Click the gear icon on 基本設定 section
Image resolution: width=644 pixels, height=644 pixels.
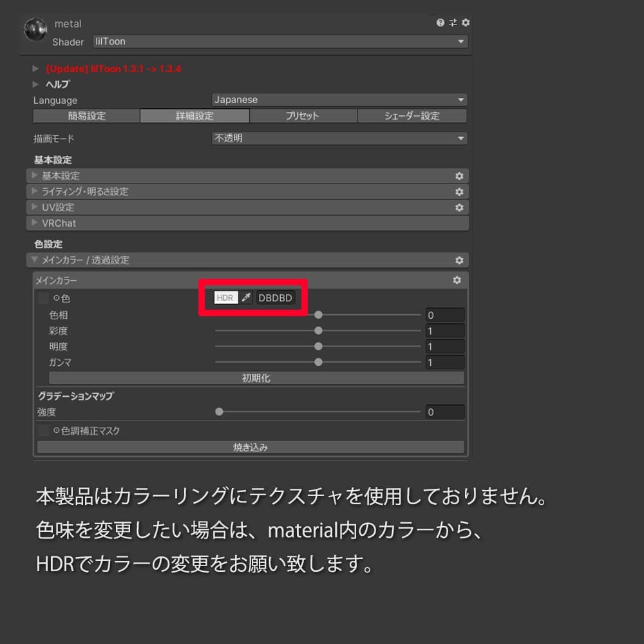(459, 175)
